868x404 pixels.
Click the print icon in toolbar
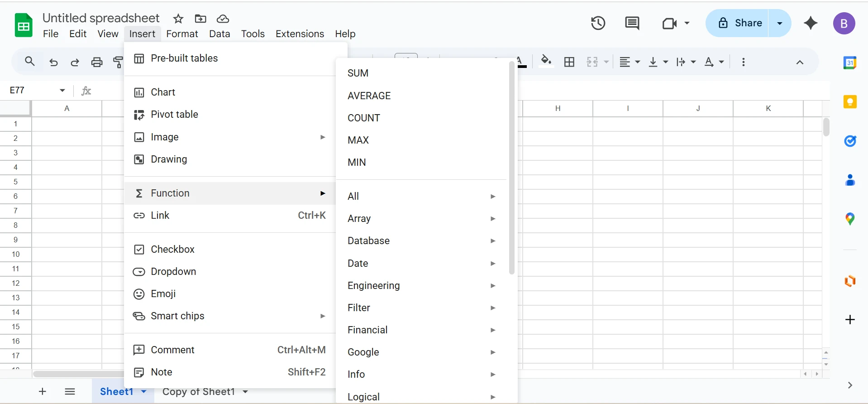(x=97, y=62)
